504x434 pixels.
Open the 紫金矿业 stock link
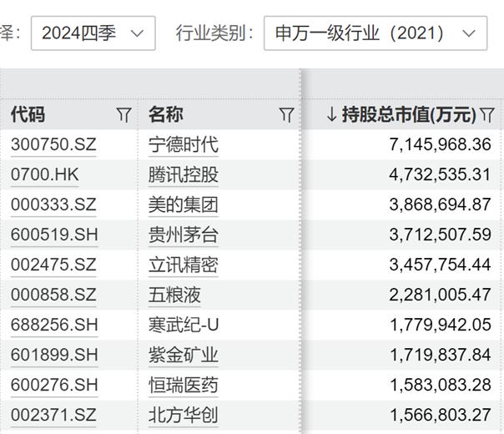184,356
